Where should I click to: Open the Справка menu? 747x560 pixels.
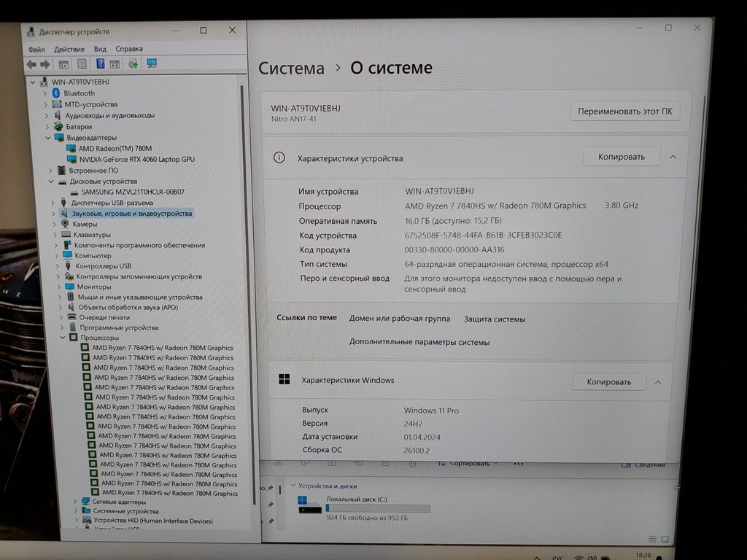[x=129, y=49]
